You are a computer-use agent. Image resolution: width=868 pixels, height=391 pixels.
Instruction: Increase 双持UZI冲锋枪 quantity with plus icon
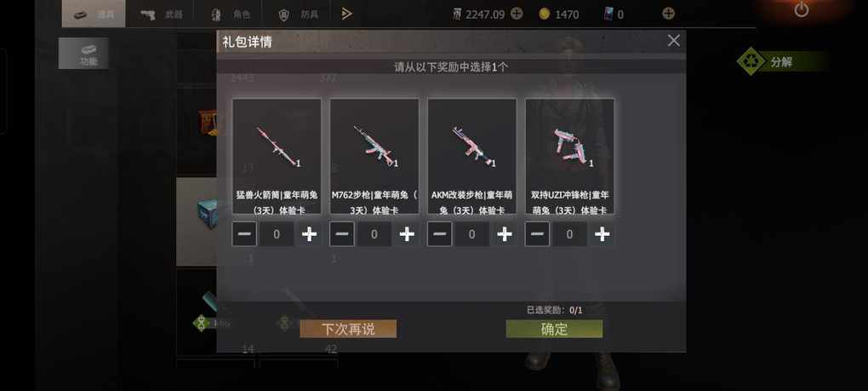click(602, 234)
